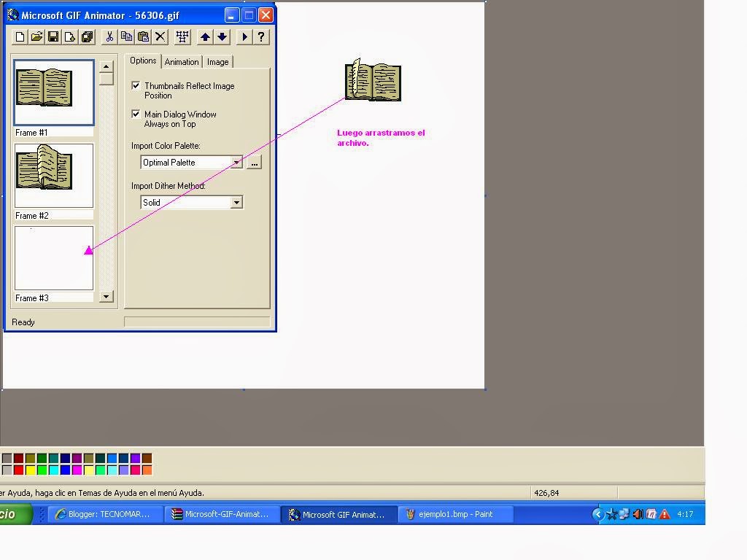Click the frame list scroll-down arrow
This screenshot has height=560, width=747.
click(107, 296)
